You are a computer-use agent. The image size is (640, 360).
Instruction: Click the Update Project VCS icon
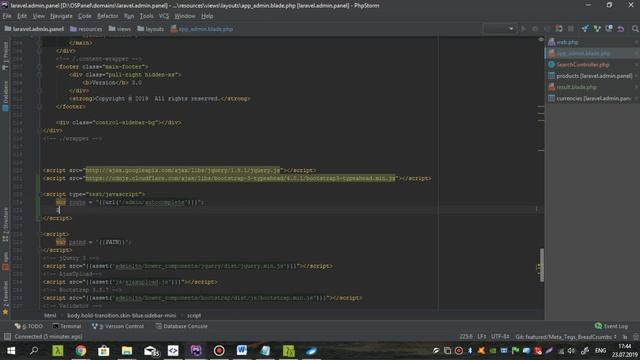(585, 29)
